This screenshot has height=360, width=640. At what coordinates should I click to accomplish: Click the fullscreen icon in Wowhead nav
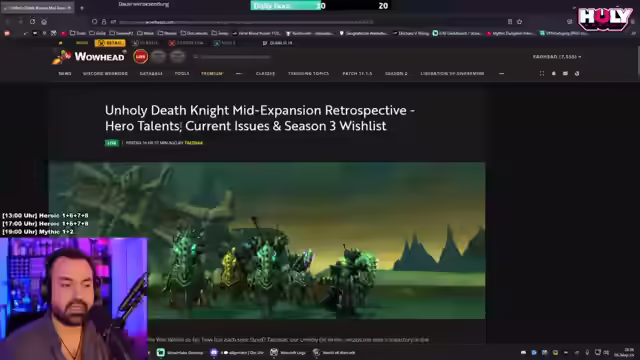point(542,73)
